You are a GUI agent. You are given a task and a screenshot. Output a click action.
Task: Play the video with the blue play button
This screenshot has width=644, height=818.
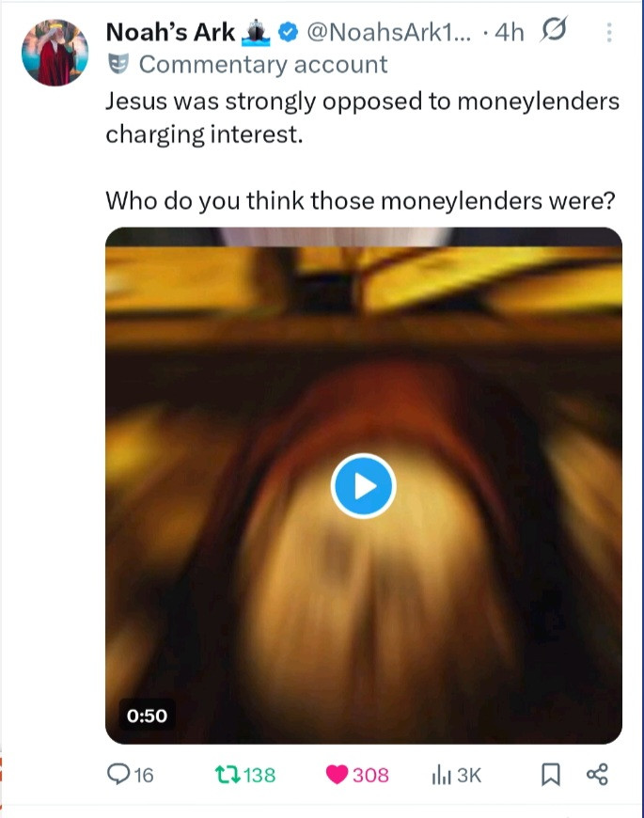pyautogui.click(x=364, y=486)
